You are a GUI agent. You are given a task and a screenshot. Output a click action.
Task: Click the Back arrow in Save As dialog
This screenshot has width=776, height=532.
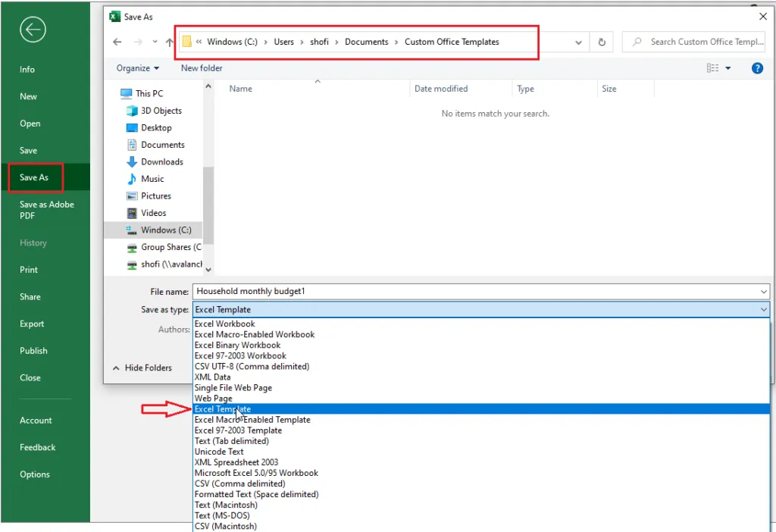point(117,42)
